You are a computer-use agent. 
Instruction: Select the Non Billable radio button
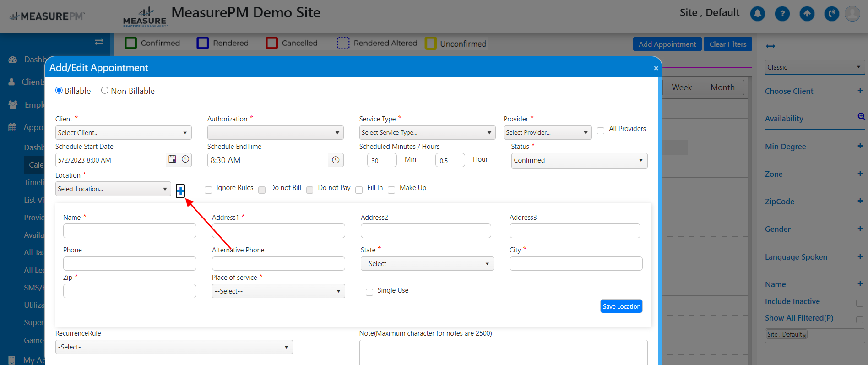pyautogui.click(x=105, y=91)
